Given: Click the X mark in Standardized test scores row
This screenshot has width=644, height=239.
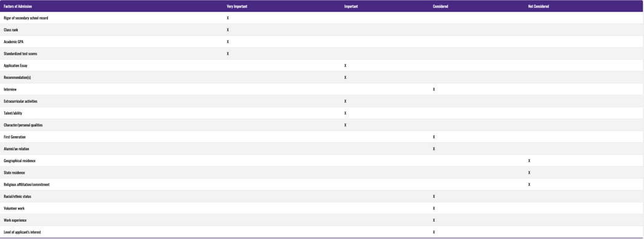Looking at the screenshot, I should click(x=228, y=54).
